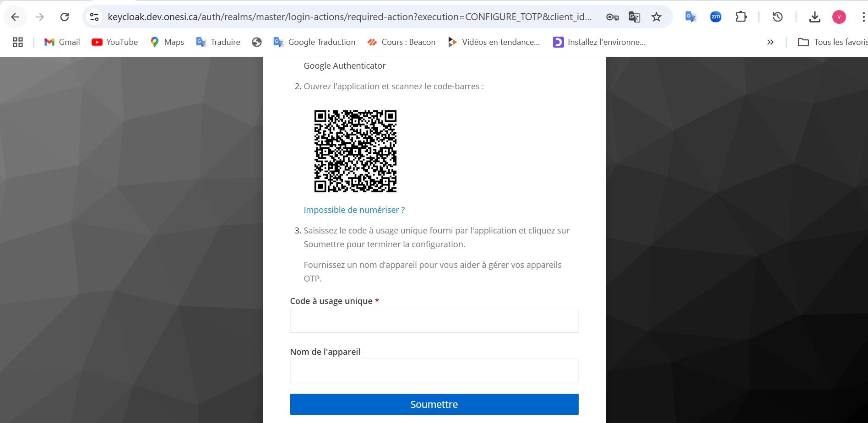Open the apps grid icon

coord(18,42)
